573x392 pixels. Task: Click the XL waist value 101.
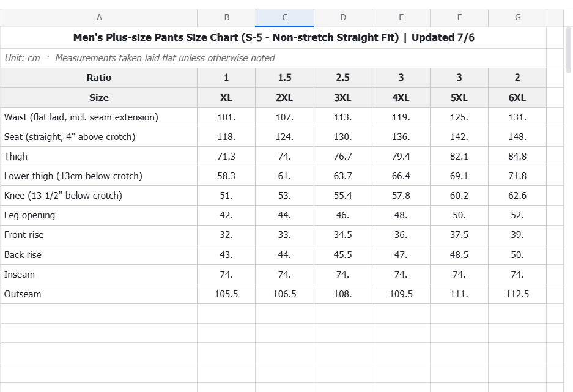click(226, 117)
